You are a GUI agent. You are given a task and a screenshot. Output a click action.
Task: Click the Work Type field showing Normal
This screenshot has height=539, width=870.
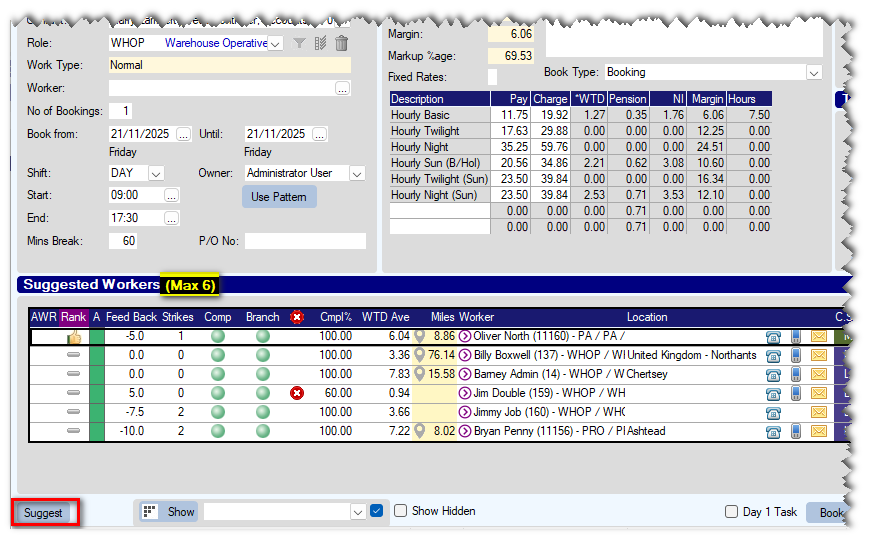(230, 65)
